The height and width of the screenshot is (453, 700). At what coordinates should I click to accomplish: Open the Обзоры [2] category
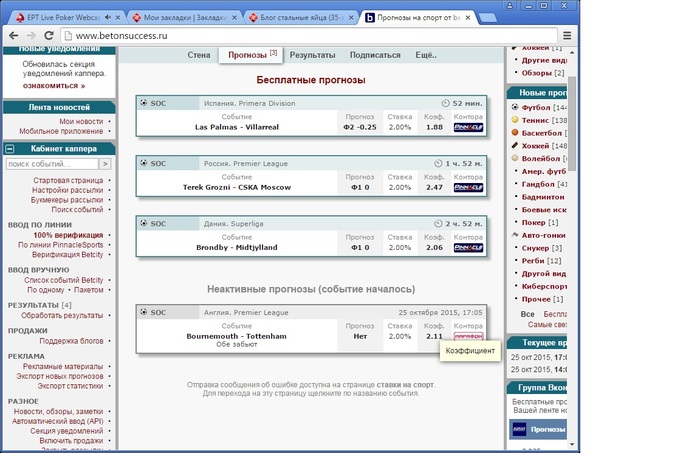click(543, 73)
